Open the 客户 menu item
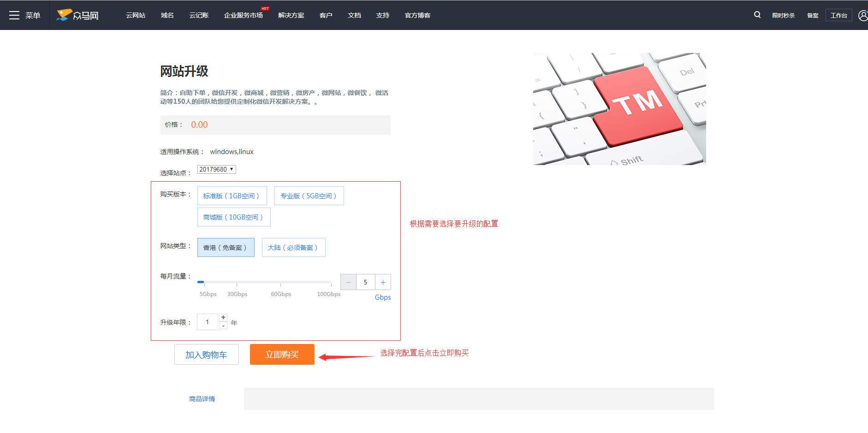The height and width of the screenshot is (433, 868). [326, 15]
